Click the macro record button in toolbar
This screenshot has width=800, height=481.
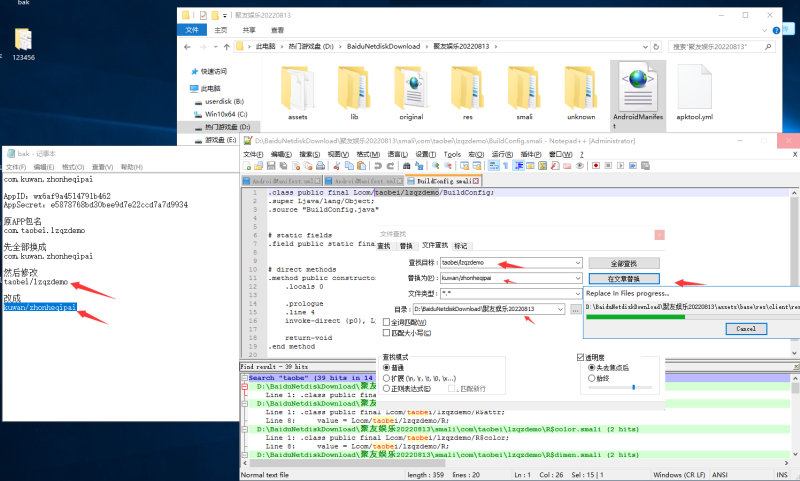click(595, 166)
